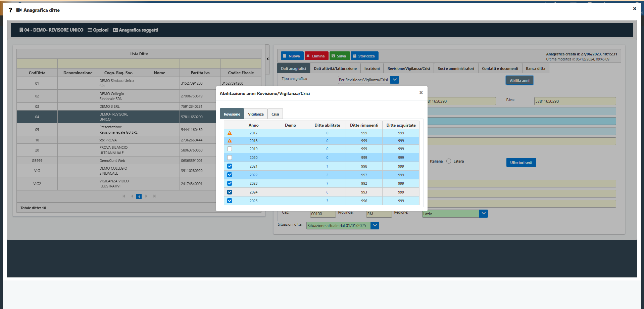
Task: Collapse the Lista Ditte panel with arrow
Action: point(267,59)
